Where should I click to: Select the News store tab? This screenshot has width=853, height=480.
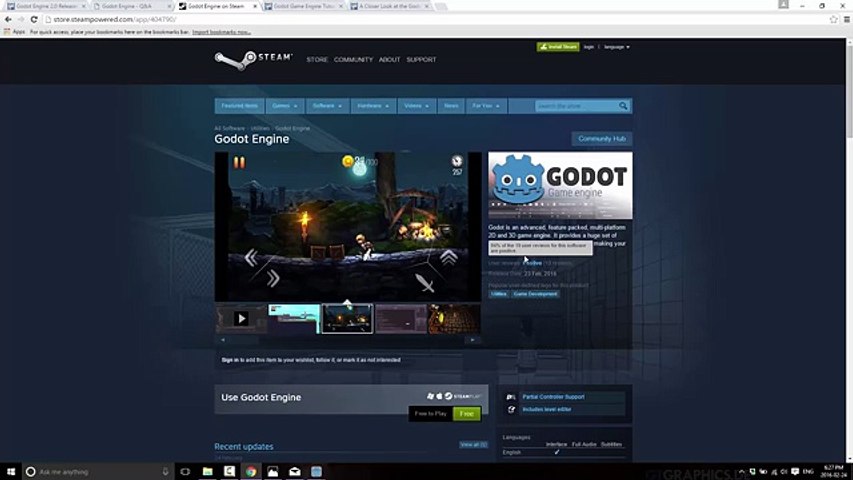click(x=451, y=106)
